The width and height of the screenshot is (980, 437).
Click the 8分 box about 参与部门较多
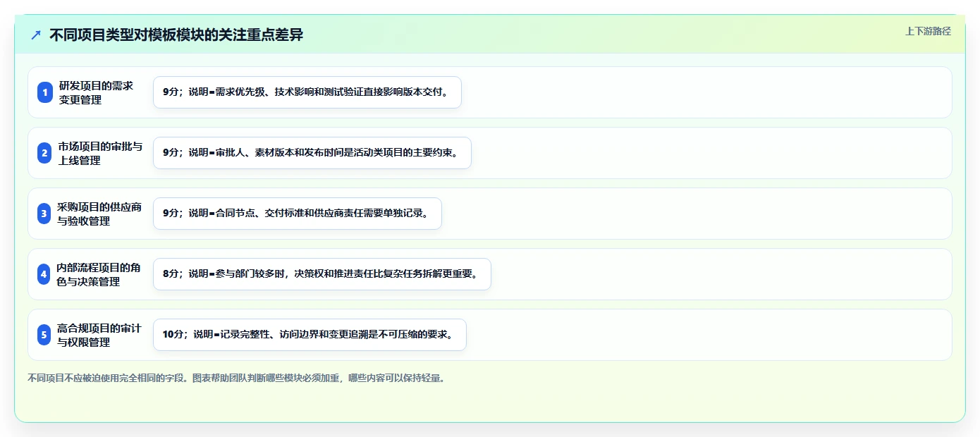(321, 274)
